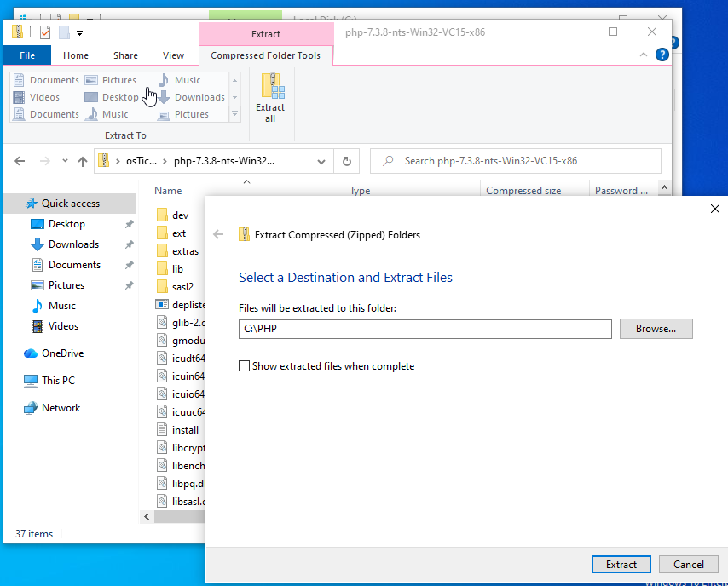Screen dimensions: 728x586
Task: Switch to the View tab
Action: click(173, 55)
